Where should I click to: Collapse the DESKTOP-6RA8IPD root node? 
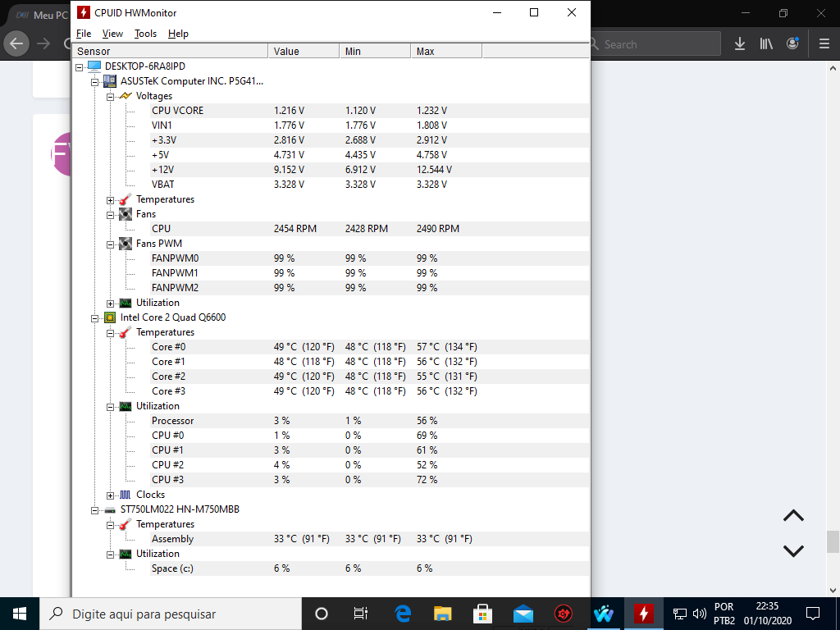(x=80, y=67)
